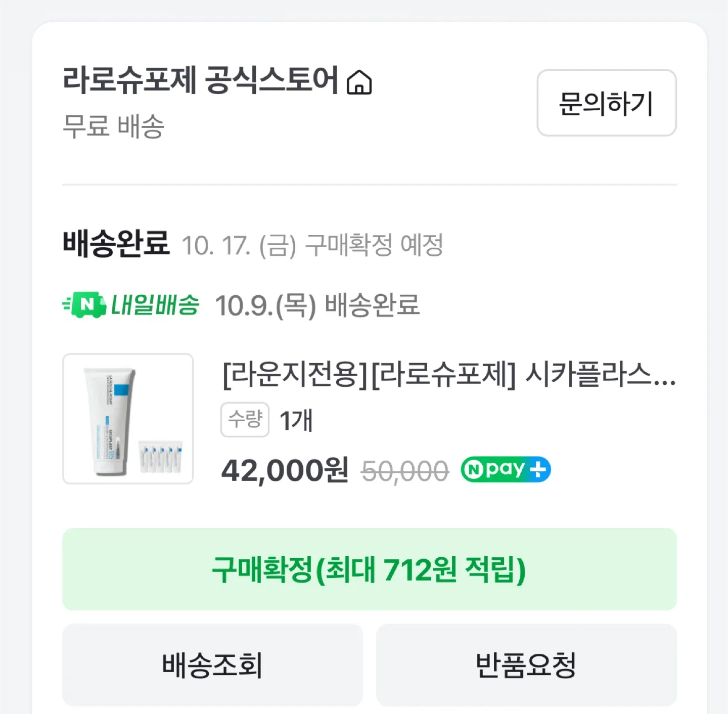
Task: Tap the 10.9.(목) 배송완료 delivery date
Action: tap(317, 305)
